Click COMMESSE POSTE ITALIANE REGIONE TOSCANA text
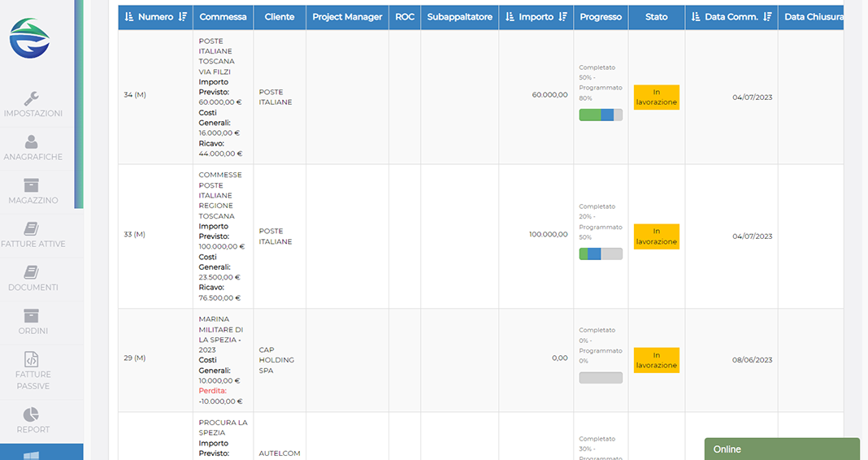Screen dimensions: 868x460 (x=220, y=195)
